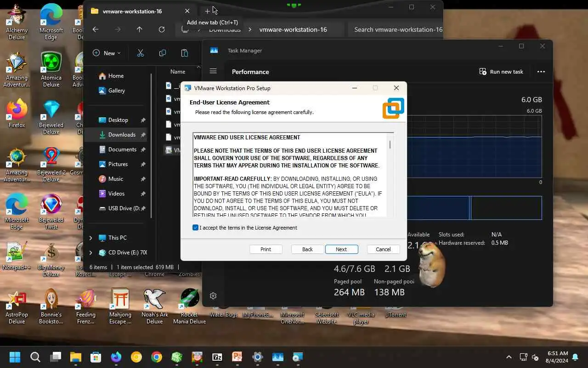Open the Bejeweled Deluxe desktop shortcut
Image resolution: width=588 pixels, height=368 pixels.
click(51, 117)
